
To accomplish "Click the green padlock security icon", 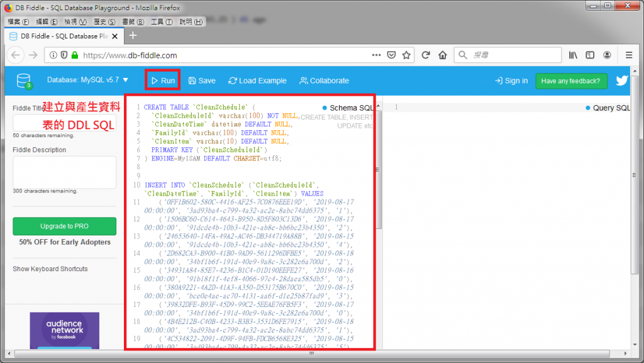I will coord(75,55).
